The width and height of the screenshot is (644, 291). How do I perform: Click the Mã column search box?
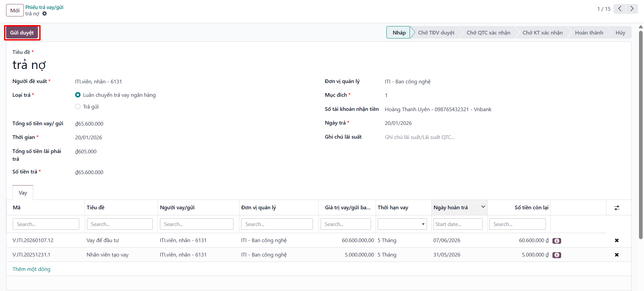pos(46,224)
